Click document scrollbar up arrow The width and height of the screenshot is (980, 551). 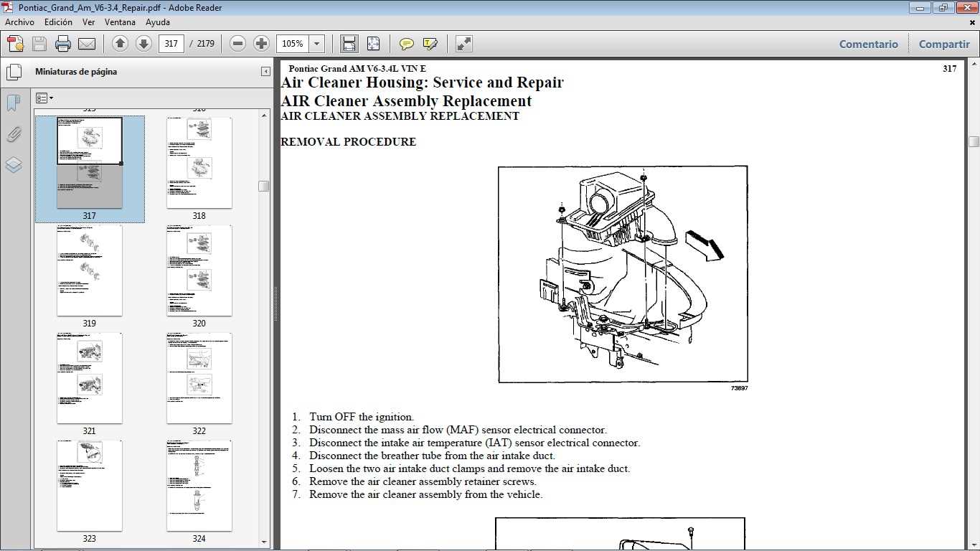tap(974, 63)
